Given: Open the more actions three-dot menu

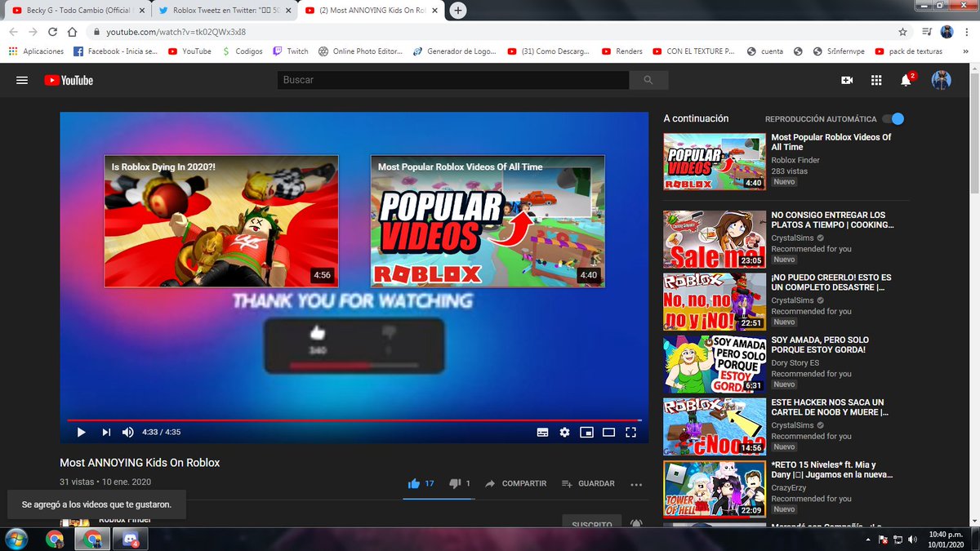Looking at the screenshot, I should pyautogui.click(x=636, y=483).
